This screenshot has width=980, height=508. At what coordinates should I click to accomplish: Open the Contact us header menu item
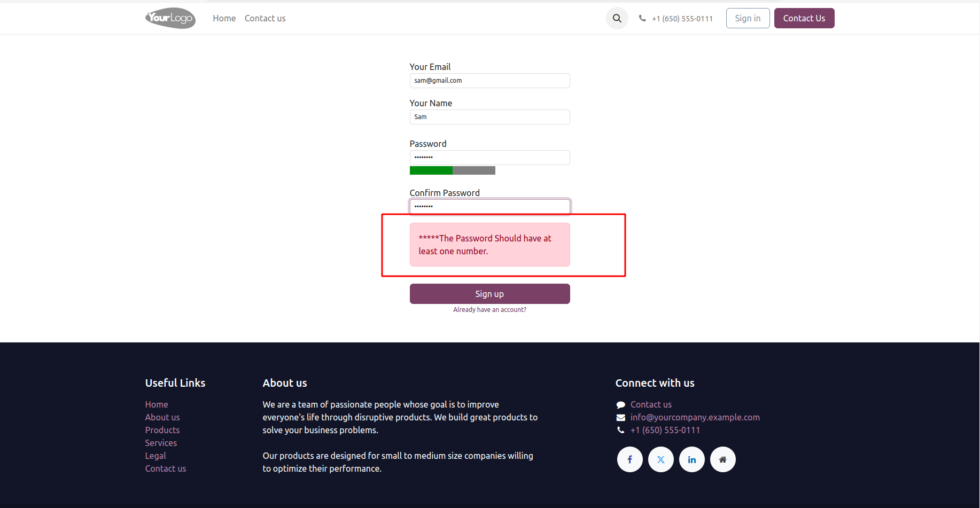265,18
